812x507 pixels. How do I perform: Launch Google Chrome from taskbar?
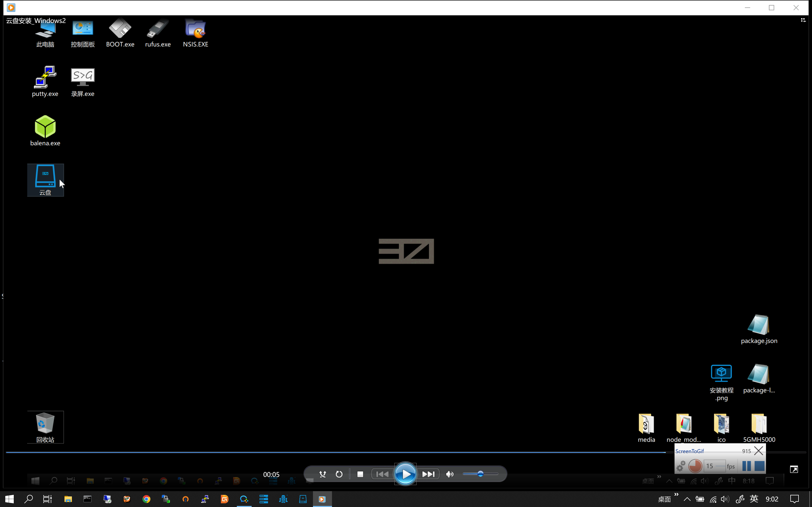point(146,499)
